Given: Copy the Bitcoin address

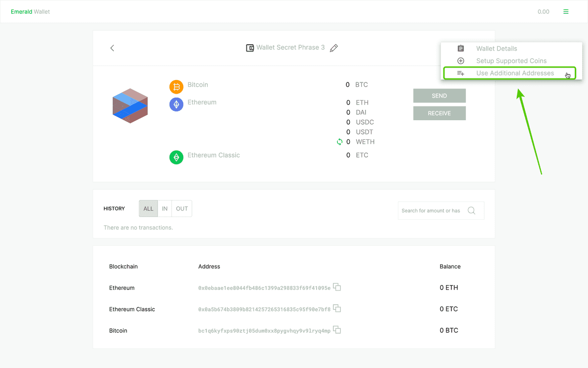Looking at the screenshot, I should point(337,330).
